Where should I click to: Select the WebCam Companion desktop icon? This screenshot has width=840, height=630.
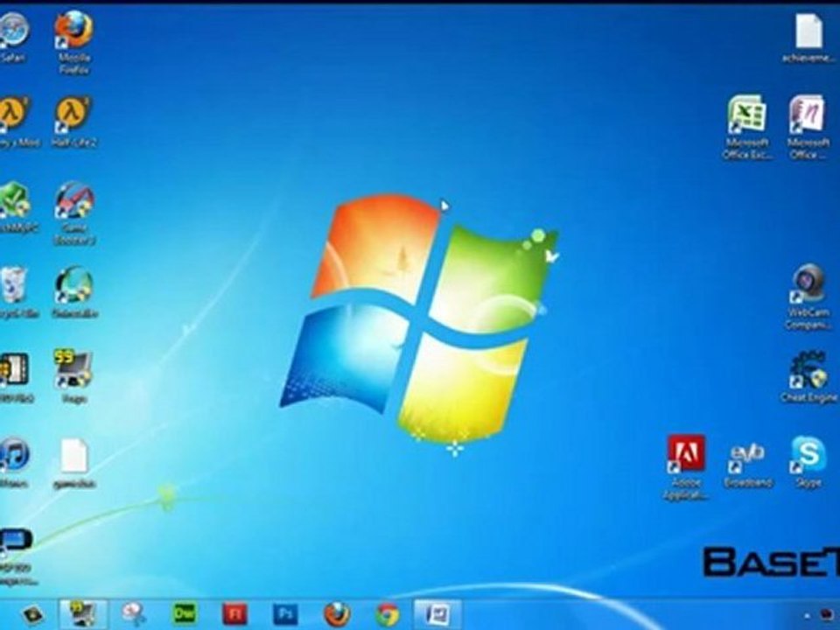pos(808,297)
